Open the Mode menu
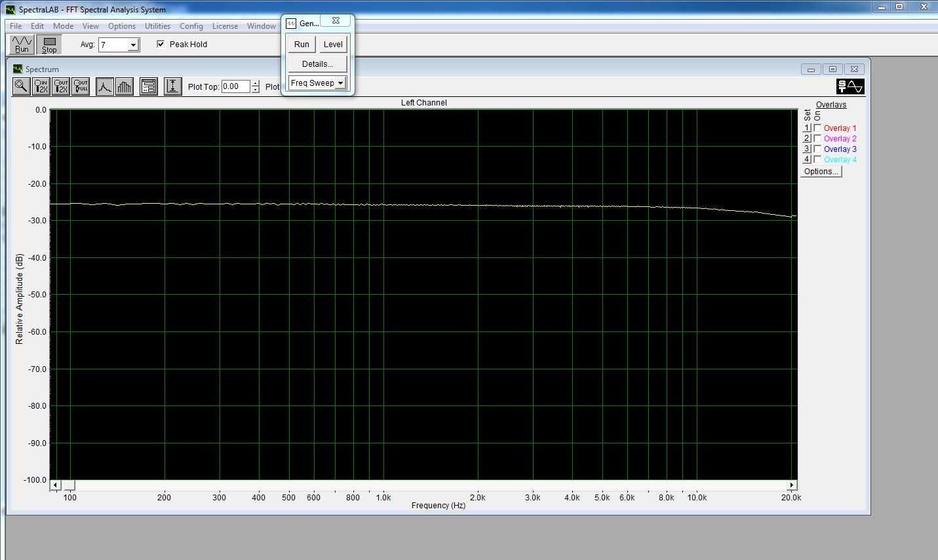Screen dimensions: 938x560 [63, 26]
